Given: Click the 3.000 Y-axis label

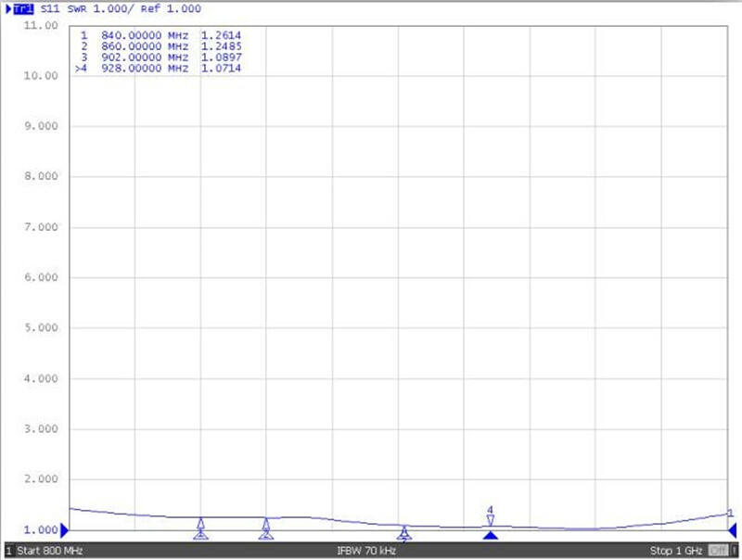Looking at the screenshot, I should pos(41,428).
